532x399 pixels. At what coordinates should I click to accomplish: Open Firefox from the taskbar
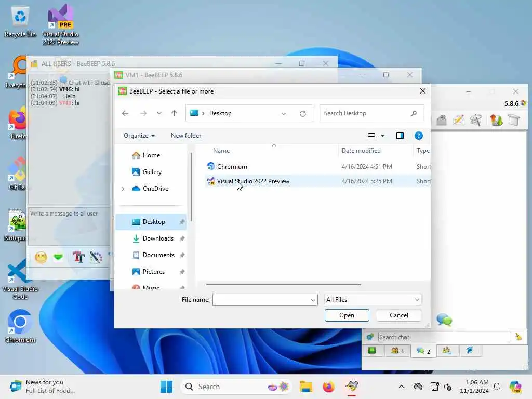(328, 387)
